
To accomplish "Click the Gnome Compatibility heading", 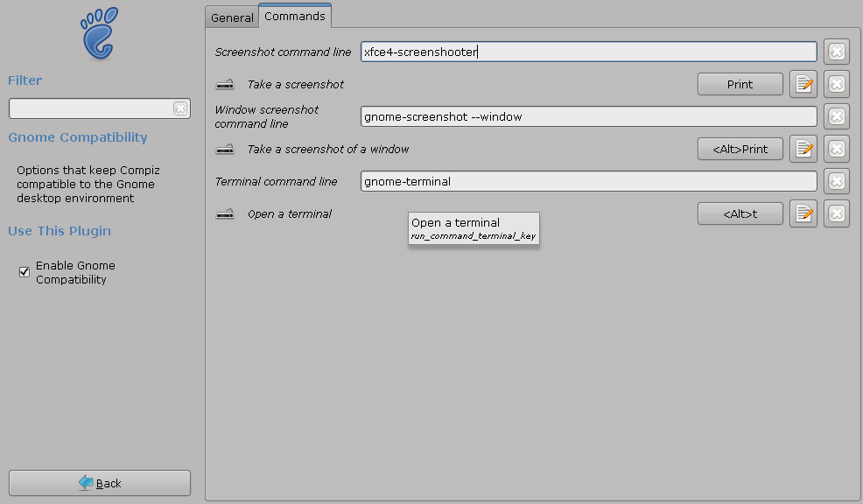I will click(78, 137).
